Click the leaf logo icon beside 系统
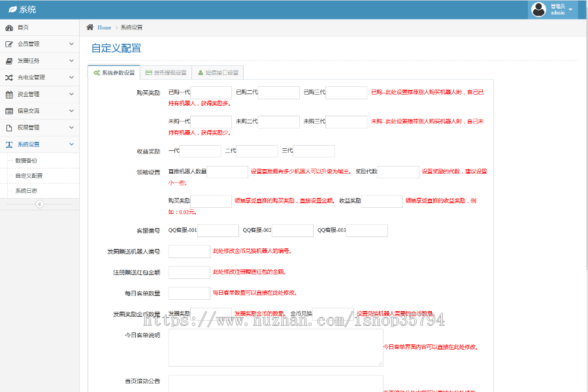The height and width of the screenshot is (392, 588). [12, 9]
